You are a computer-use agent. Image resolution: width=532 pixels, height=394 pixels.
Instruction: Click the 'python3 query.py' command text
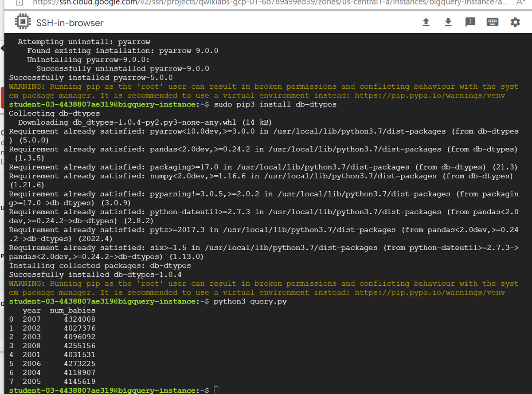click(x=250, y=302)
